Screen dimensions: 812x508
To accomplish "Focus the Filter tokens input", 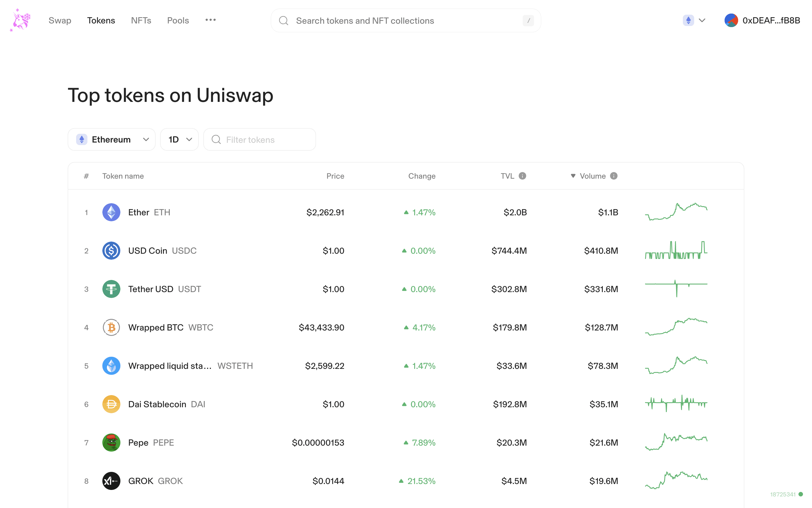I will point(259,139).
